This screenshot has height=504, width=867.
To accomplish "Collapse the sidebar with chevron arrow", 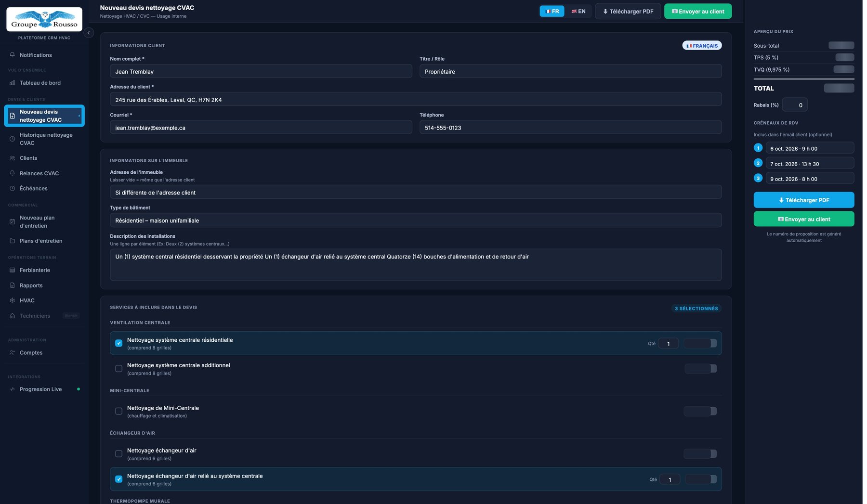I will click(x=89, y=33).
